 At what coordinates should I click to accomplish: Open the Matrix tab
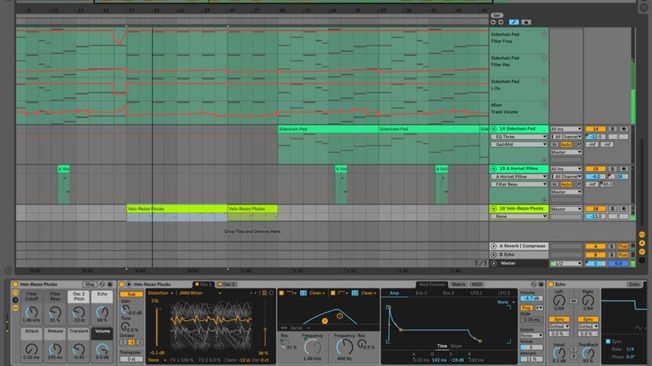(x=459, y=284)
